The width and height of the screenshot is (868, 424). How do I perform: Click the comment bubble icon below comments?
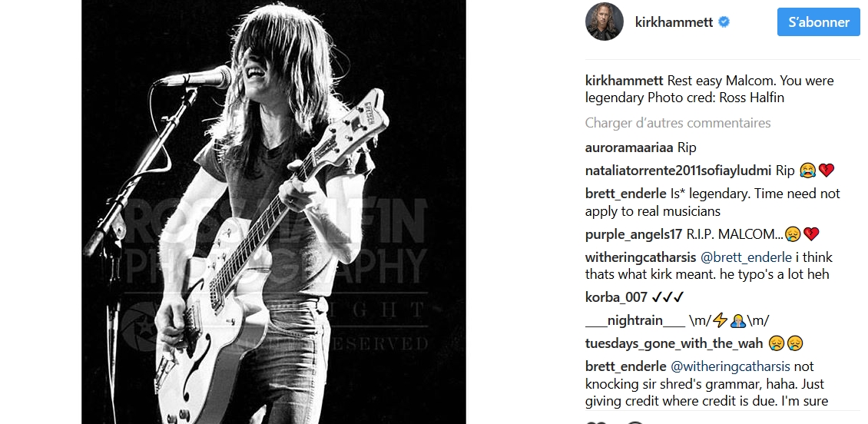pos(635,422)
